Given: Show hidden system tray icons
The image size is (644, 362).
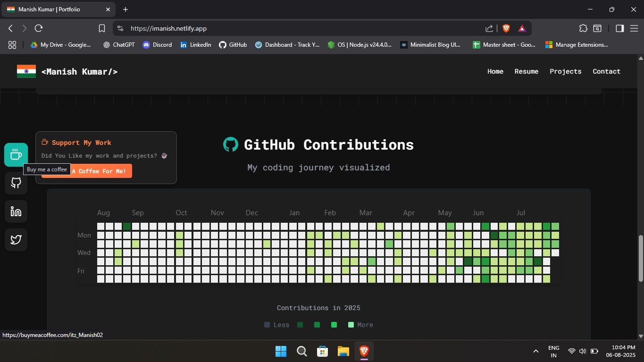Looking at the screenshot, I should tap(536, 351).
